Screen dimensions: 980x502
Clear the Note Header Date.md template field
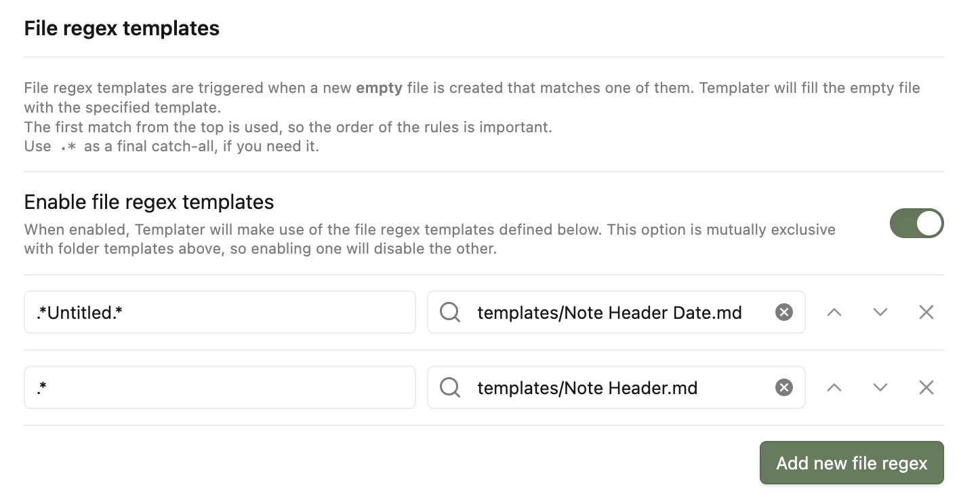[x=783, y=312]
